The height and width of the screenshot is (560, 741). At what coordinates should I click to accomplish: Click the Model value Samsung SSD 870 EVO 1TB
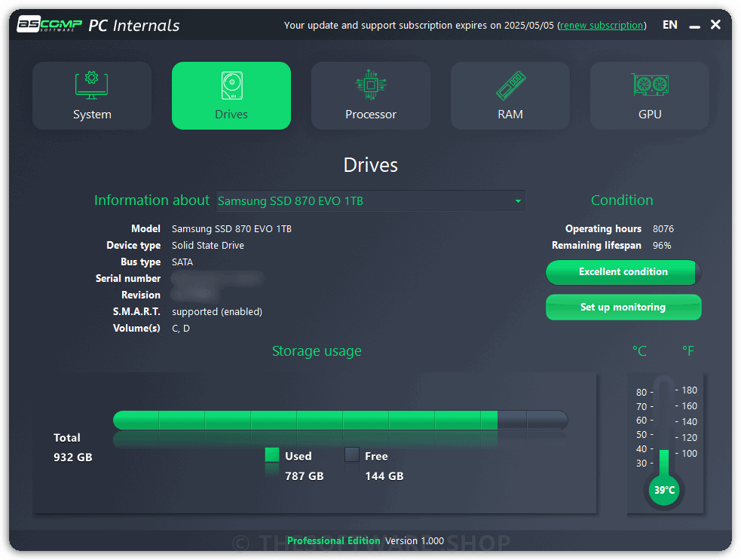(x=231, y=228)
